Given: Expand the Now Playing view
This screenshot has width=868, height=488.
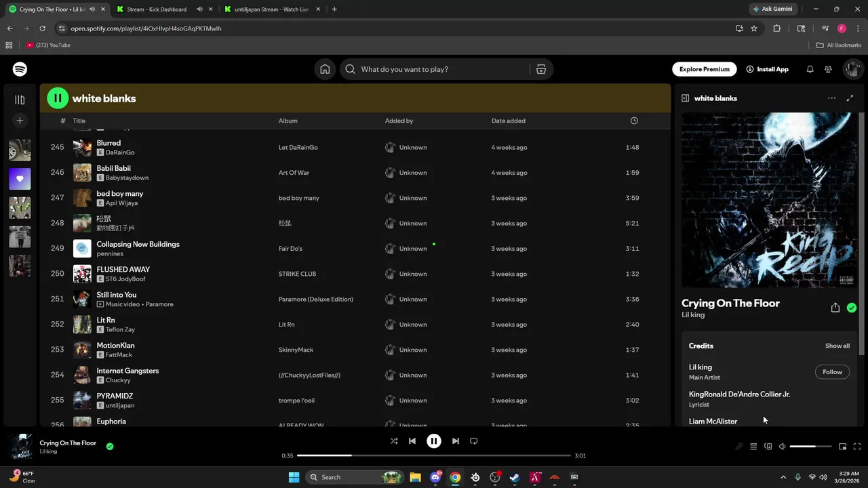Looking at the screenshot, I should (x=850, y=98).
